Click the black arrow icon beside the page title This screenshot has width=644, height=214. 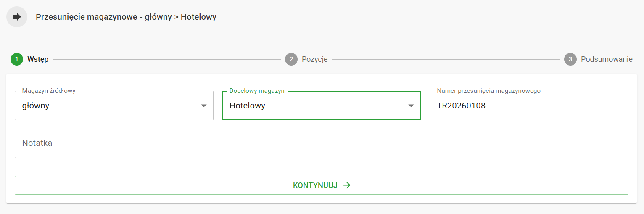17,17
